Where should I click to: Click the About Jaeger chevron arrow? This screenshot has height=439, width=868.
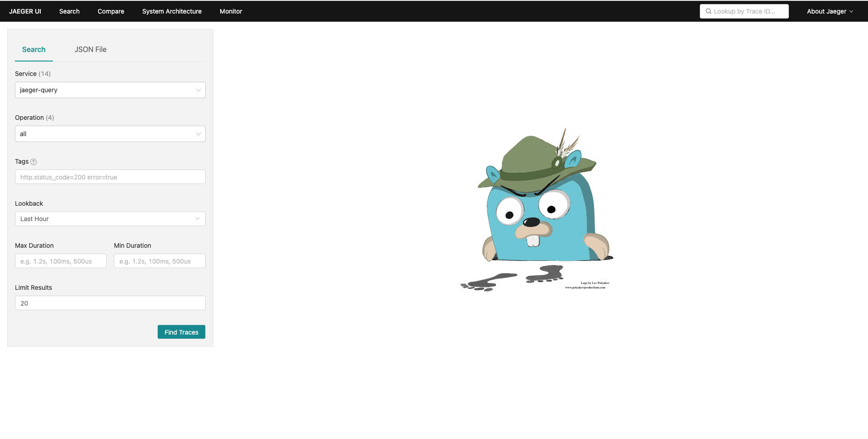tap(851, 12)
